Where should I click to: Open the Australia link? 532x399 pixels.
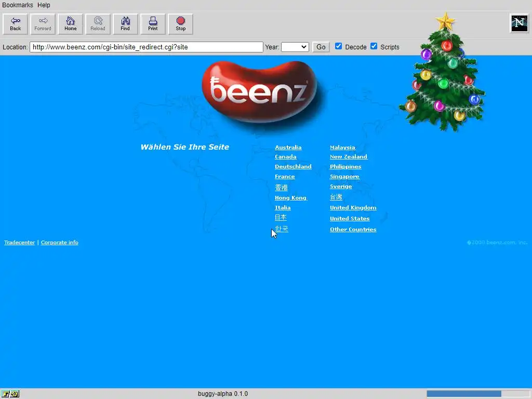[288, 147]
